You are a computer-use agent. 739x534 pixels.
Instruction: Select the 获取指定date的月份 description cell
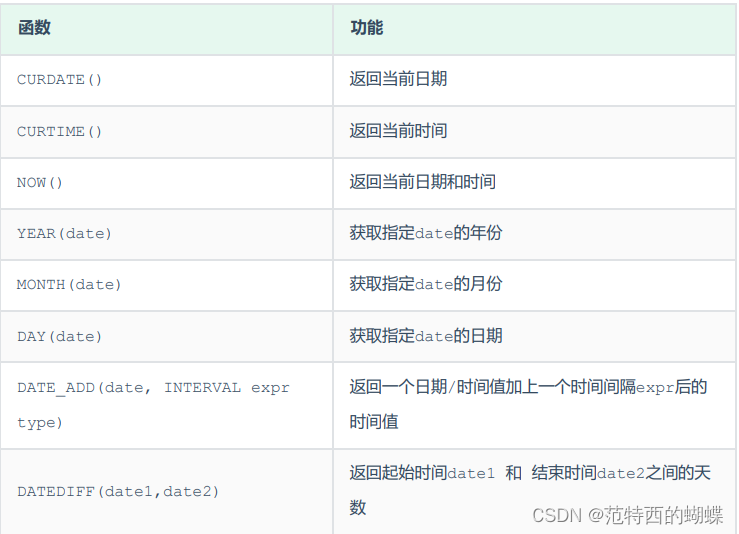(534, 286)
